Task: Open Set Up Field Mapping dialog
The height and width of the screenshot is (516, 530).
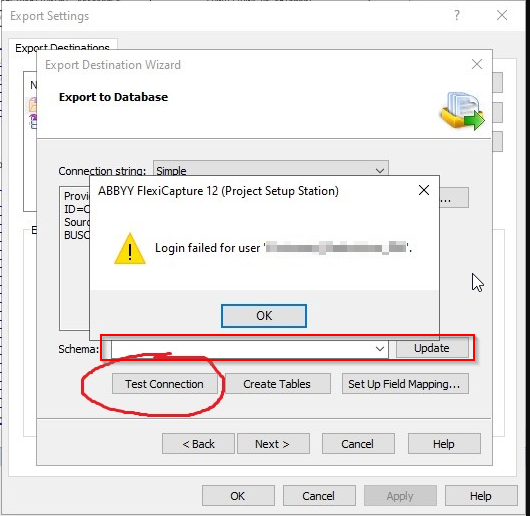Action: pos(405,384)
